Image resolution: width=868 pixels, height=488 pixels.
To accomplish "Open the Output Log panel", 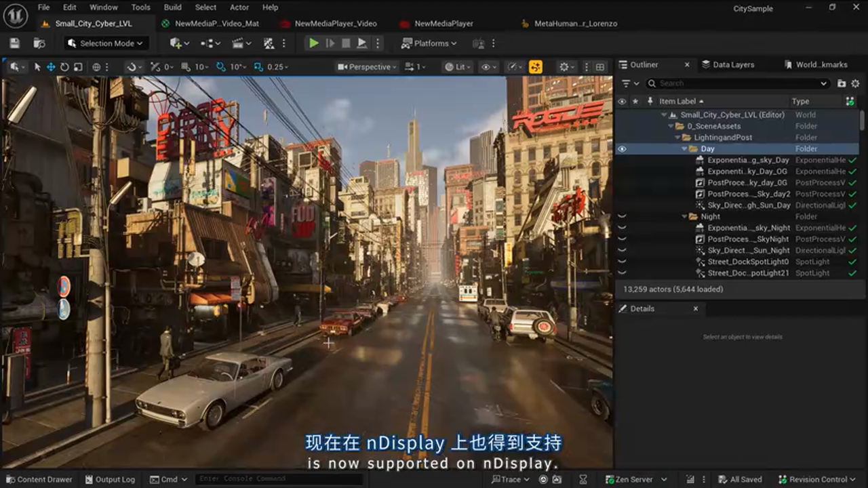I will [110, 479].
